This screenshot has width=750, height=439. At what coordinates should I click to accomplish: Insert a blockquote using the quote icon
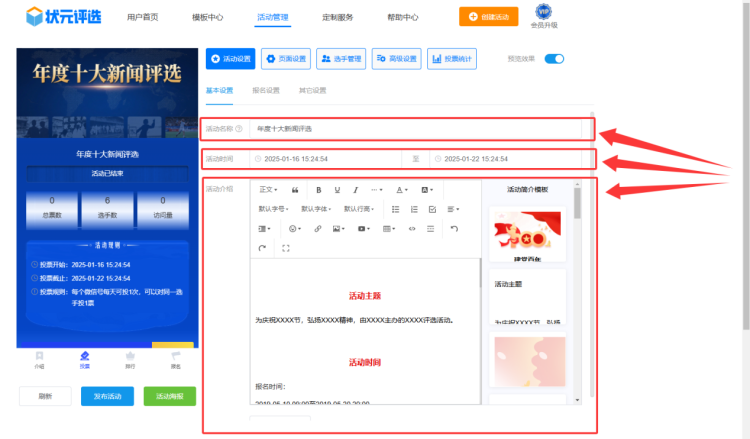[295, 189]
